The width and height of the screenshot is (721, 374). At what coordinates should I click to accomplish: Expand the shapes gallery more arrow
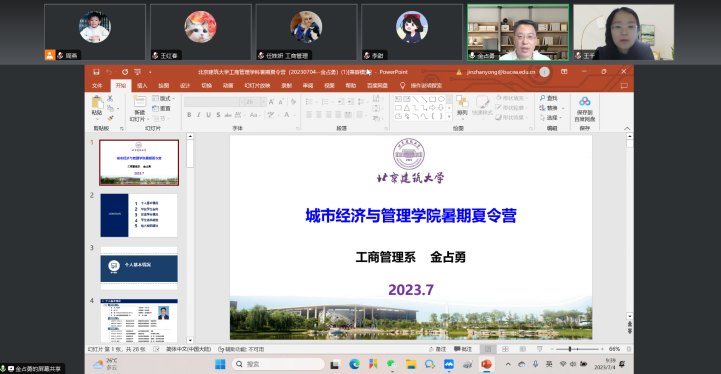tap(449, 117)
